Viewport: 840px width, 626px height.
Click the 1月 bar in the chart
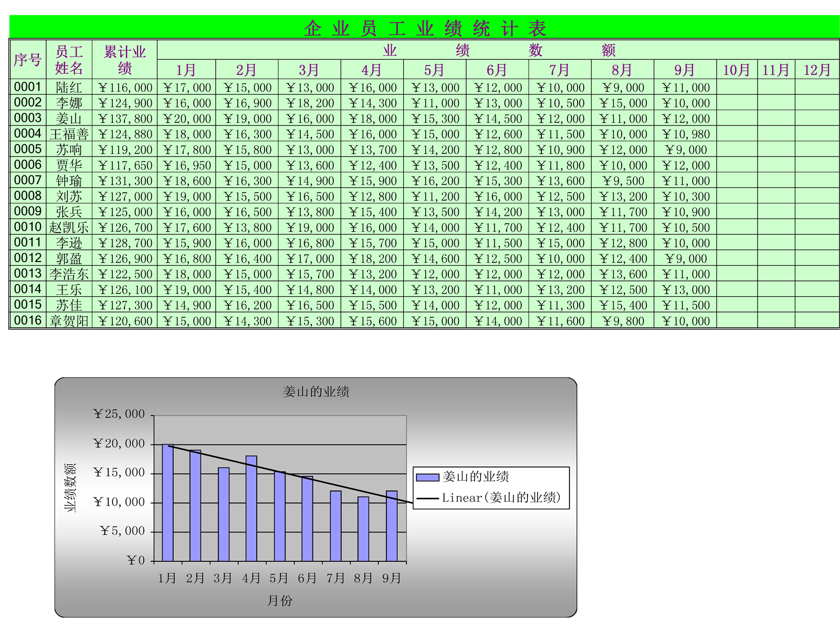pyautogui.click(x=167, y=503)
